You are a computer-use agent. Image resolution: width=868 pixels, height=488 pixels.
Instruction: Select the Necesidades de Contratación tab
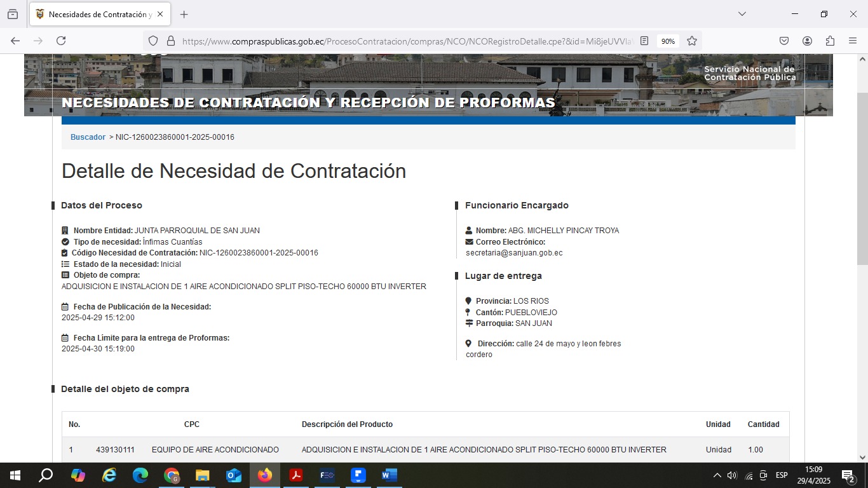tap(95, 15)
